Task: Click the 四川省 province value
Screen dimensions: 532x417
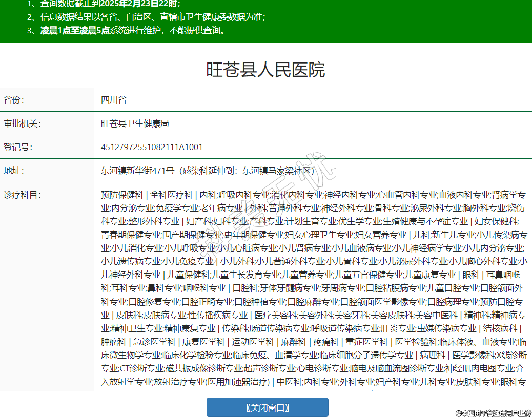Action: (114, 100)
